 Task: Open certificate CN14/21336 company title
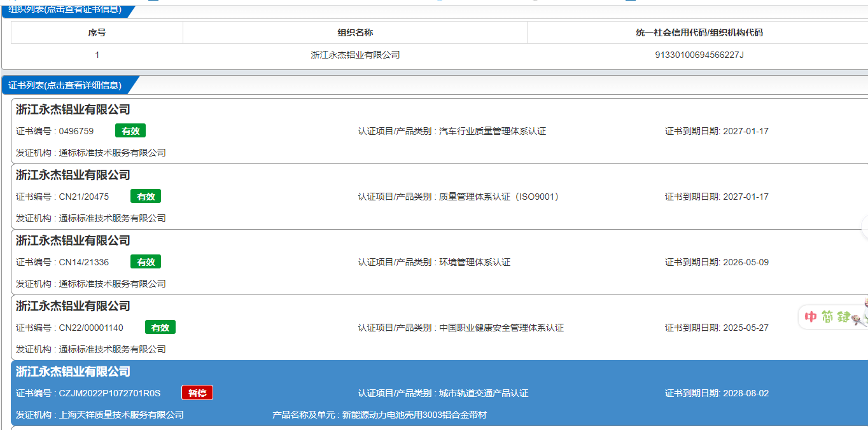(x=73, y=240)
